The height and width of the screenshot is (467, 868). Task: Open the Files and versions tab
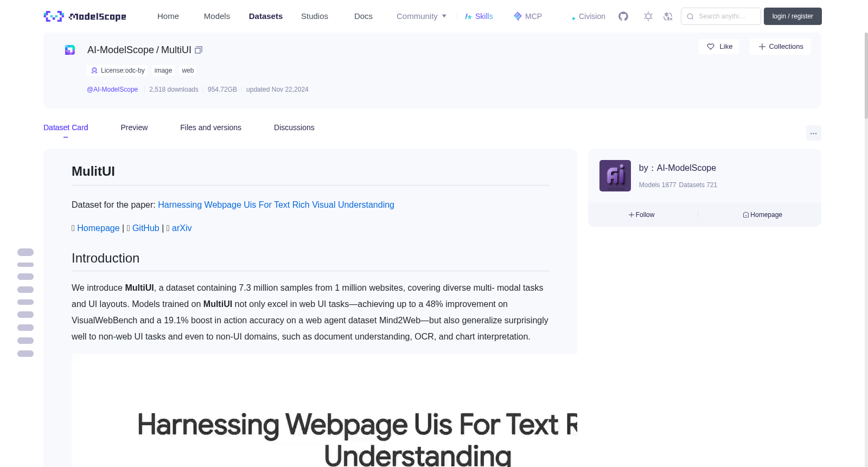[210, 127]
